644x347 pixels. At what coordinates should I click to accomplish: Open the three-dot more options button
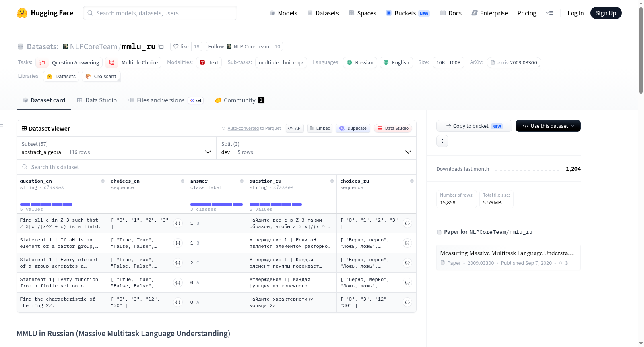tap(442, 141)
